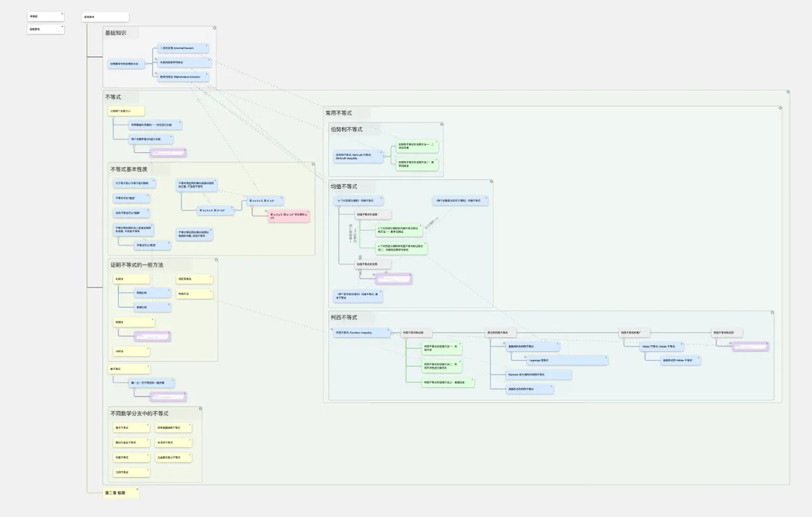Select the pink node in 不等式基本性质

click(x=288, y=216)
